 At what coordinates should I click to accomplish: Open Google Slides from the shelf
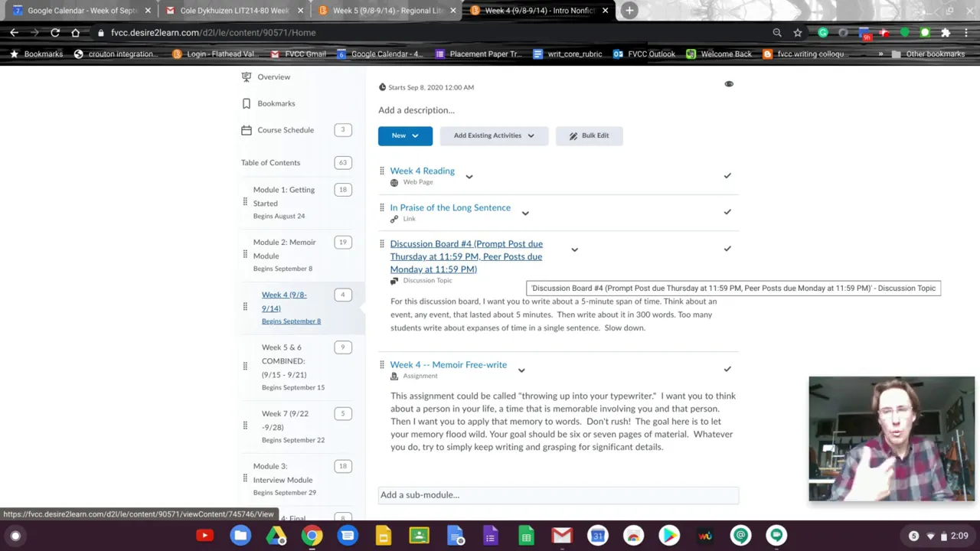click(384, 536)
